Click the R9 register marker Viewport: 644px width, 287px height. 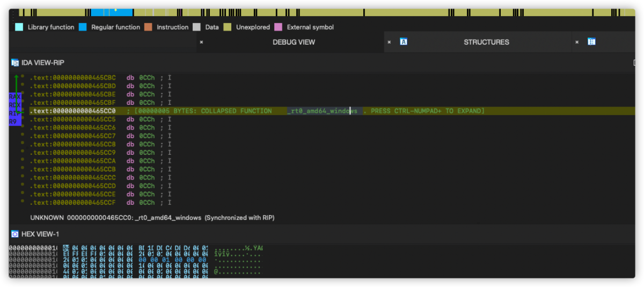[x=15, y=121]
